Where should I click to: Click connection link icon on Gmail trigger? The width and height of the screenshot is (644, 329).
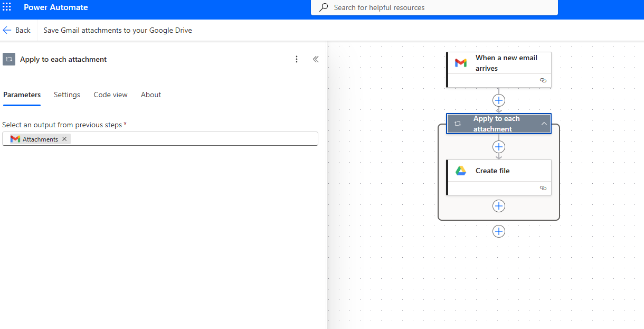click(x=543, y=80)
